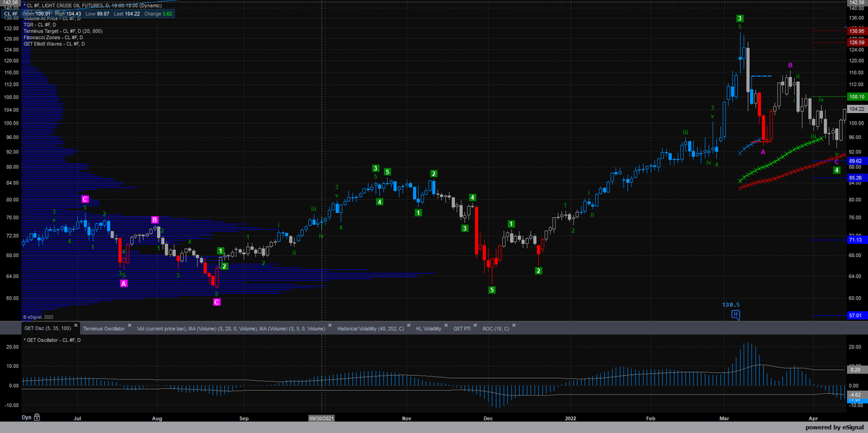The height and width of the screenshot is (433, 868).
Task: Click the 'TQR - CL #F, D' study label
Action: (x=41, y=25)
